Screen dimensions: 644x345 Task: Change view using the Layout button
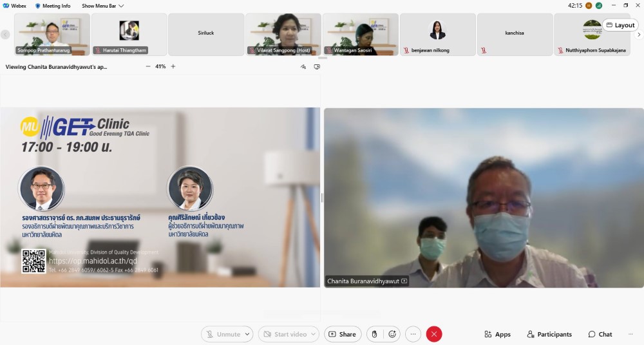coord(620,25)
